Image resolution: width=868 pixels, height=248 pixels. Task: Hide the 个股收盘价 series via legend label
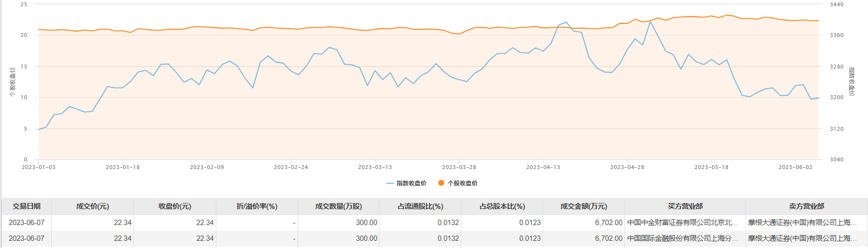coord(462,183)
